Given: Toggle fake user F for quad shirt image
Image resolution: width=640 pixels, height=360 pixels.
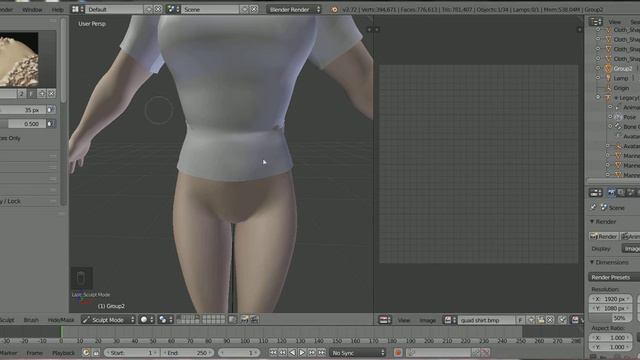Looking at the screenshot, I should point(520,320).
